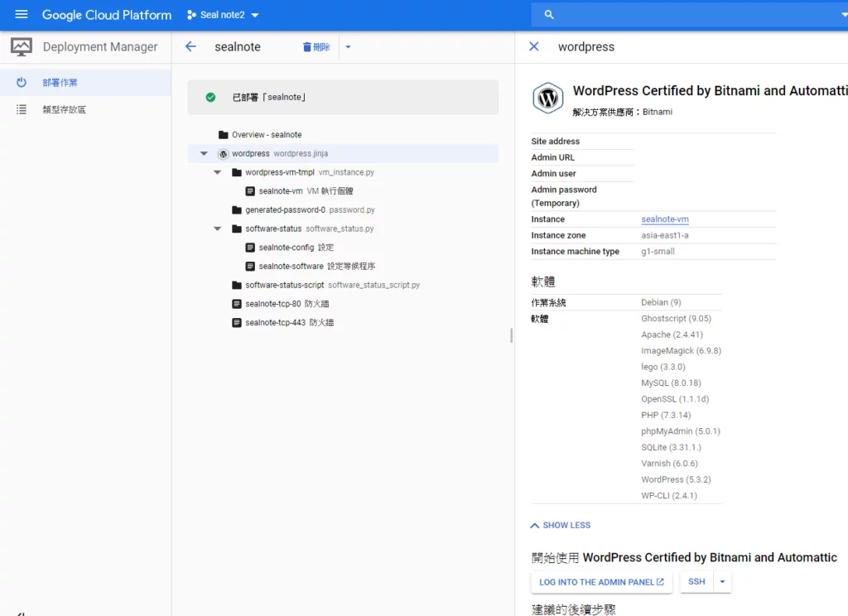Image resolution: width=848 pixels, height=616 pixels.
Task: Click the Apache (2.4.41) version text
Action: pos(672,334)
